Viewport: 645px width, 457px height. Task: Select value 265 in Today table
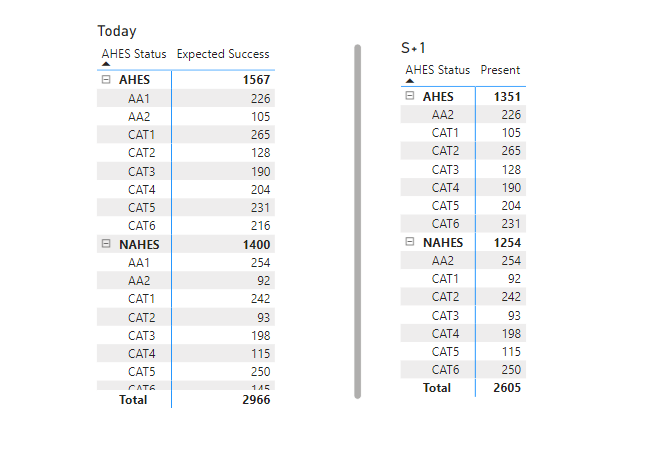[x=260, y=135]
